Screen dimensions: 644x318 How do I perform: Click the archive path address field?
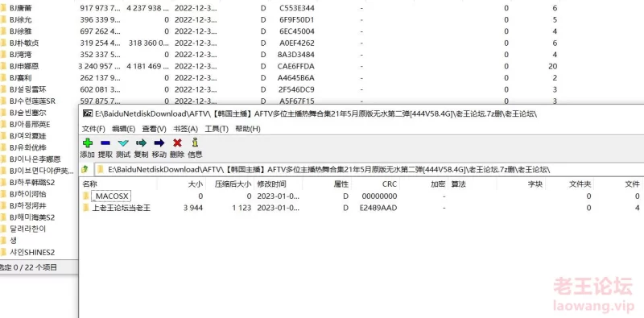pyautogui.click(x=369, y=169)
